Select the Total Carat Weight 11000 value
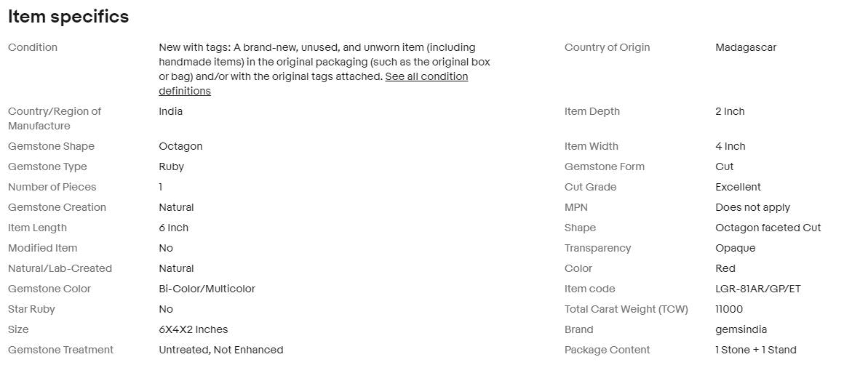 pos(729,309)
